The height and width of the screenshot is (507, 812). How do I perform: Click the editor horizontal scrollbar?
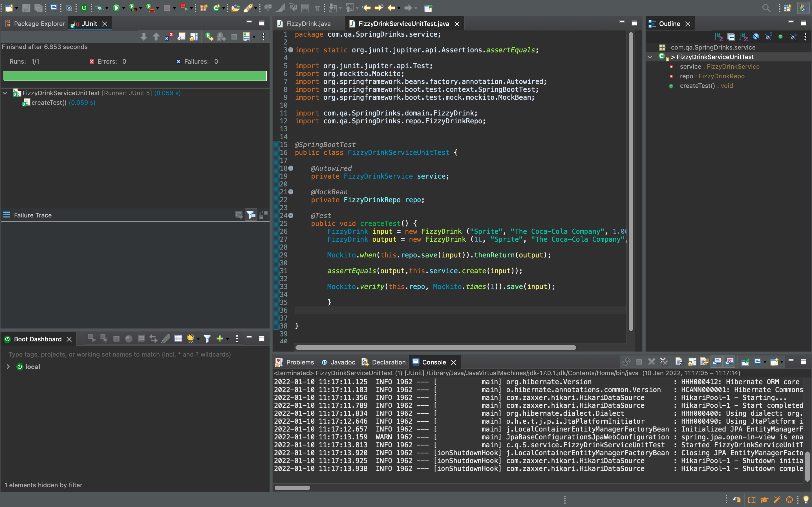click(x=435, y=347)
